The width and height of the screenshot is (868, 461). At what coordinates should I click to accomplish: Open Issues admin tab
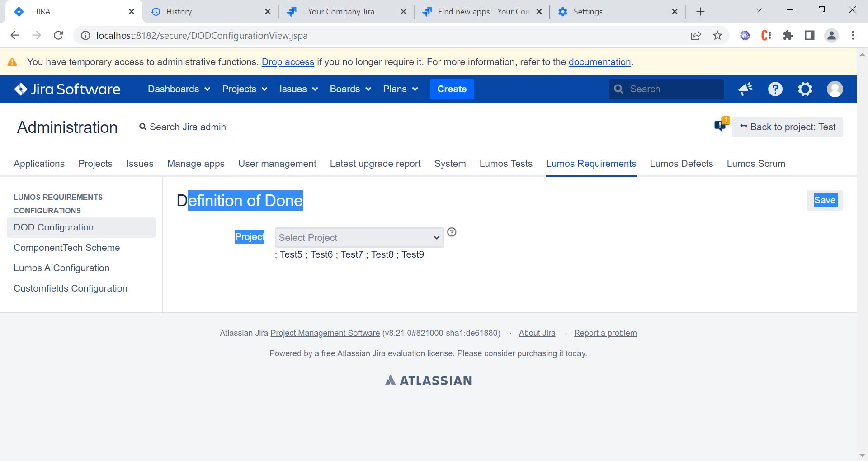tap(140, 164)
